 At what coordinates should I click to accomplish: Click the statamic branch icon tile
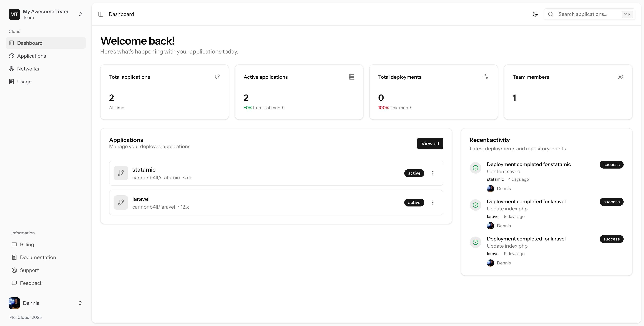click(121, 173)
